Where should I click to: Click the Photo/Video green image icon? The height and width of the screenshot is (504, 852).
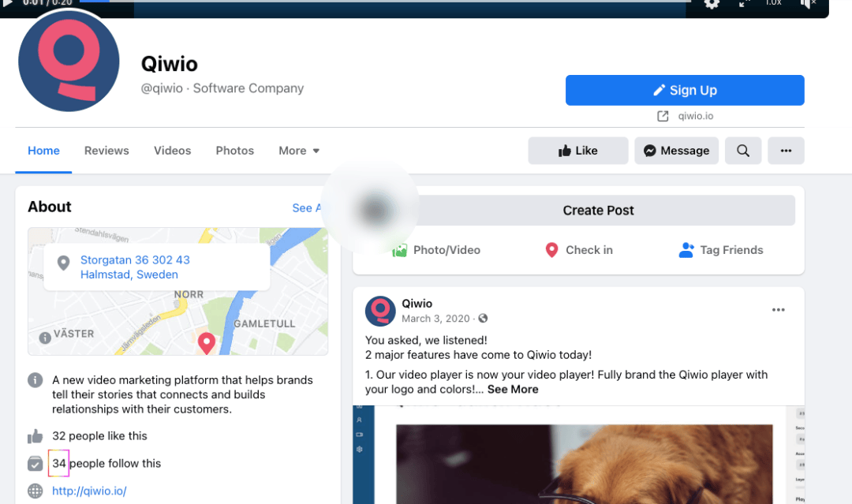400,250
